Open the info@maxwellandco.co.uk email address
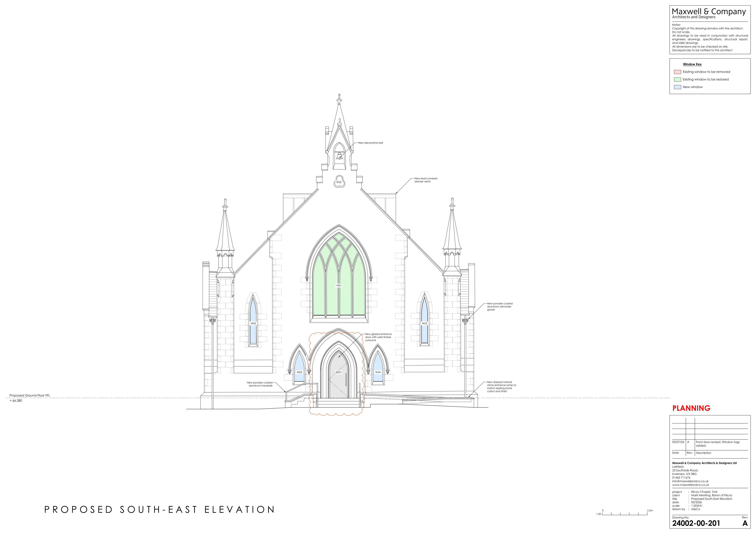 pos(690,481)
